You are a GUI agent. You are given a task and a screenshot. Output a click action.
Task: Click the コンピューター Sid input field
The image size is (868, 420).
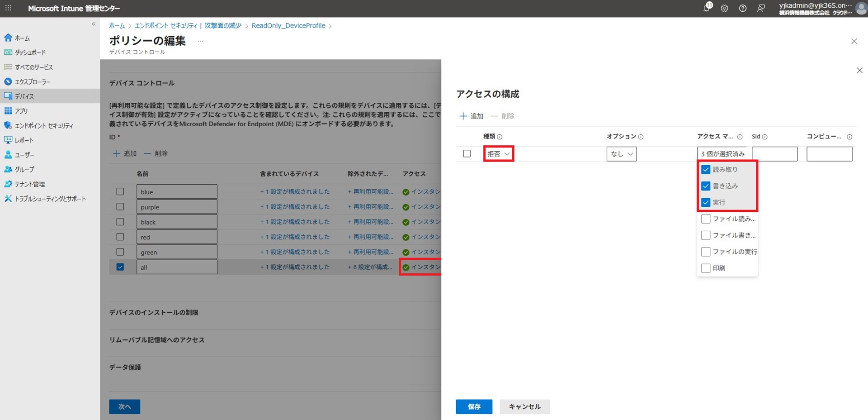[830, 154]
